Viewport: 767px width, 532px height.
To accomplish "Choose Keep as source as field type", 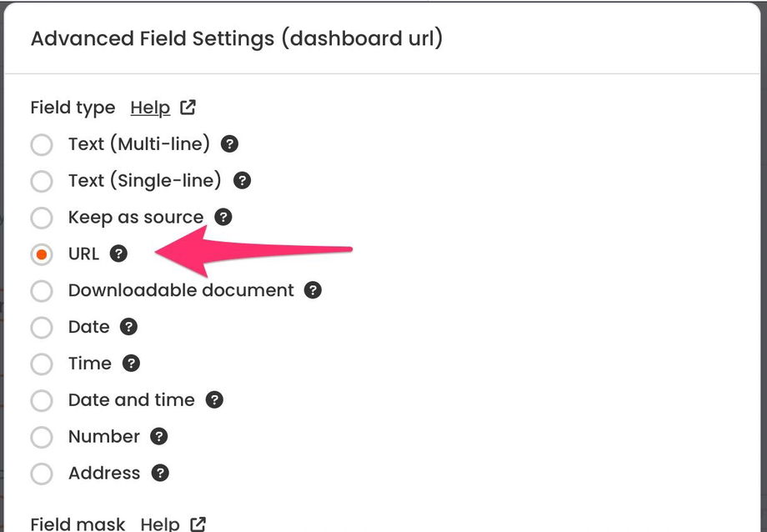I will pos(42,218).
